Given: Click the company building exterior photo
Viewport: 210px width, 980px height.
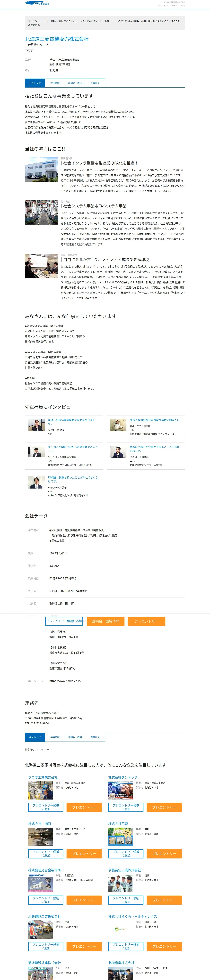Looking at the screenshot, I should tap(41, 169).
